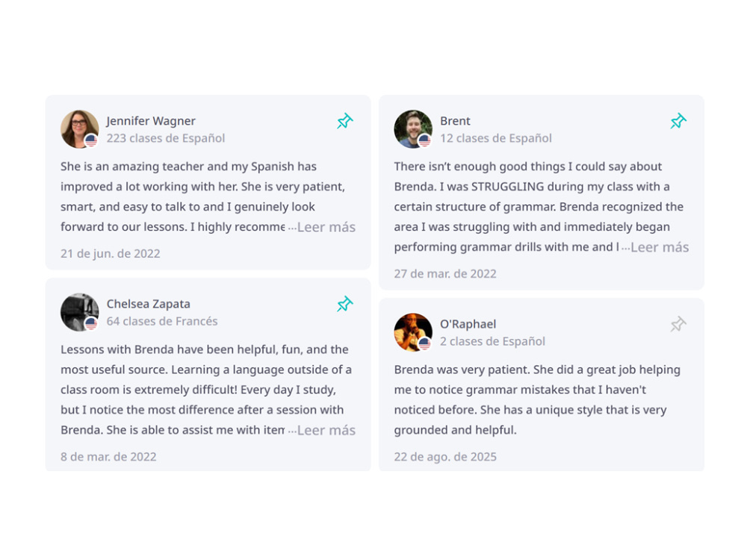This screenshot has height=560, width=747.
Task: Click the US flag badge on Brent's avatar
Action: [424, 140]
